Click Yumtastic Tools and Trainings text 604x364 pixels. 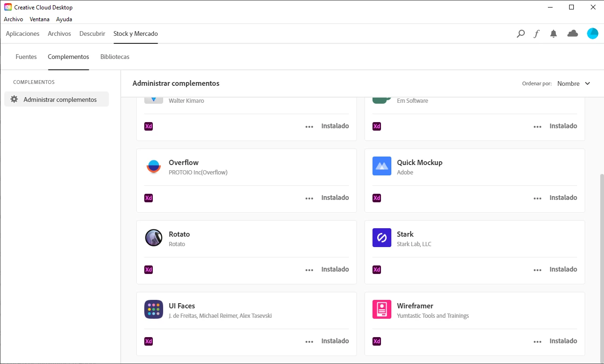433,316
